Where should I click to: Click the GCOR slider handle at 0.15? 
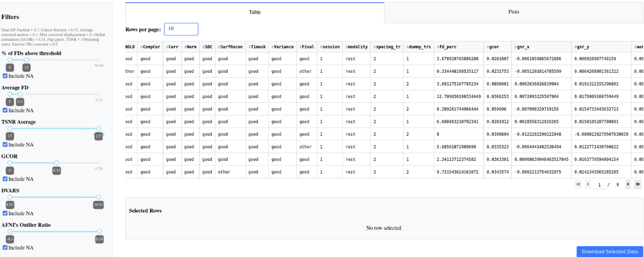point(56,163)
